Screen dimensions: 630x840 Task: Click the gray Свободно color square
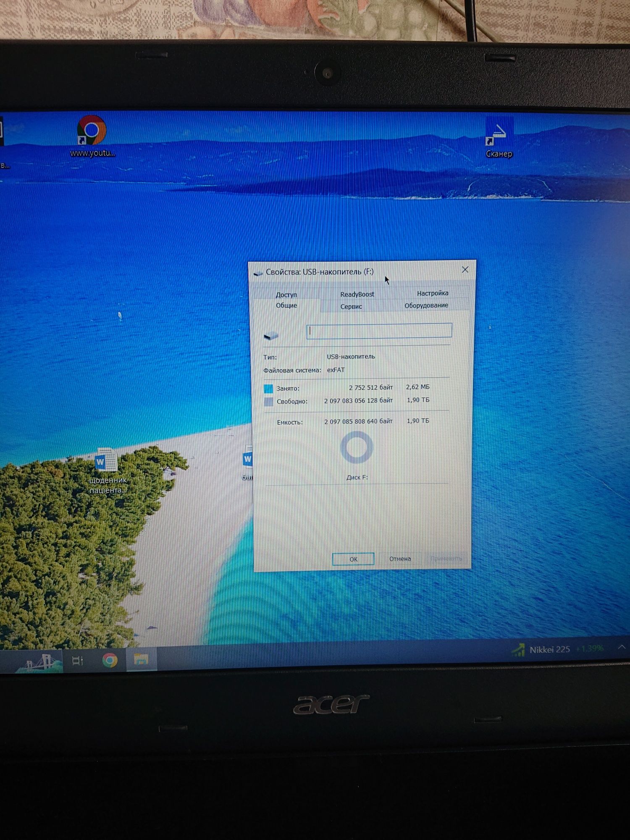(269, 402)
